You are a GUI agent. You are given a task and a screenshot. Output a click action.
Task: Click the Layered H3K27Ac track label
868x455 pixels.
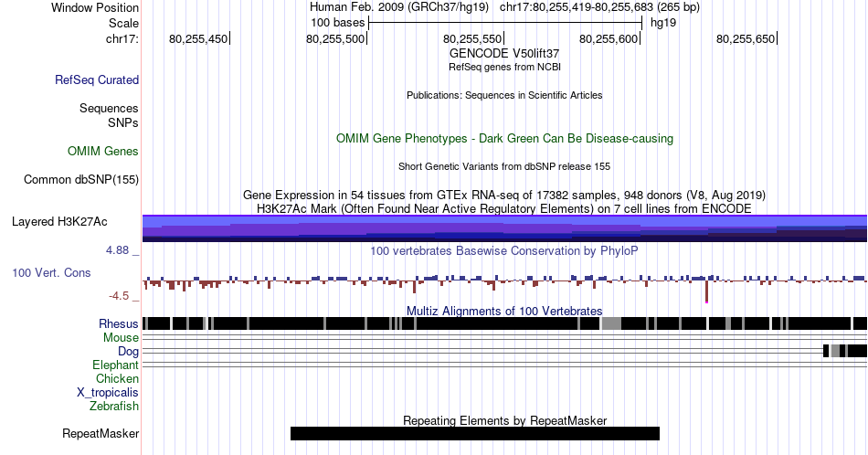pos(59,221)
